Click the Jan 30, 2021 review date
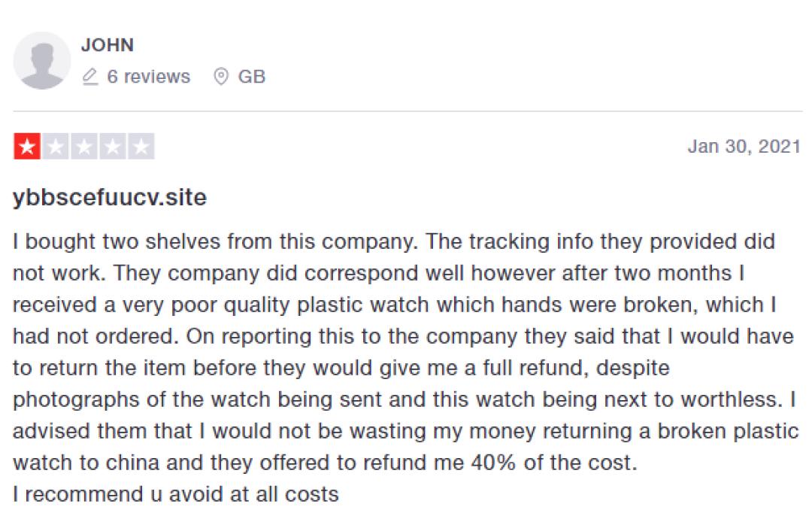This screenshot has width=812, height=516. [744, 147]
